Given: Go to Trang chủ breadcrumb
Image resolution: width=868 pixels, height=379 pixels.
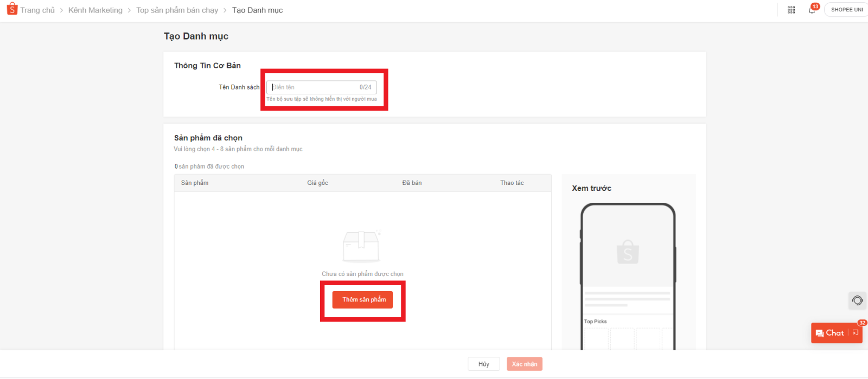Looking at the screenshot, I should (x=37, y=10).
